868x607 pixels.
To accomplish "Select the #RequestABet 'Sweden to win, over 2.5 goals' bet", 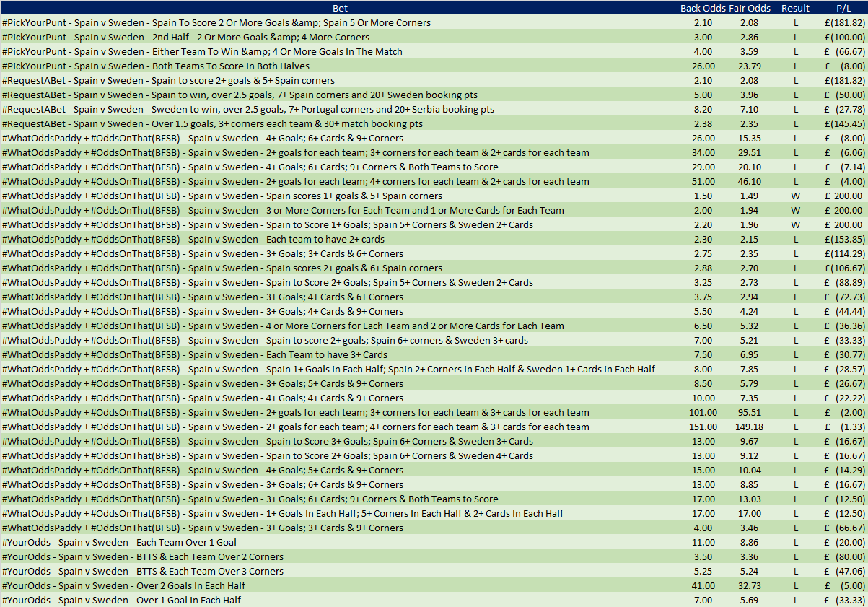I will tap(248, 109).
